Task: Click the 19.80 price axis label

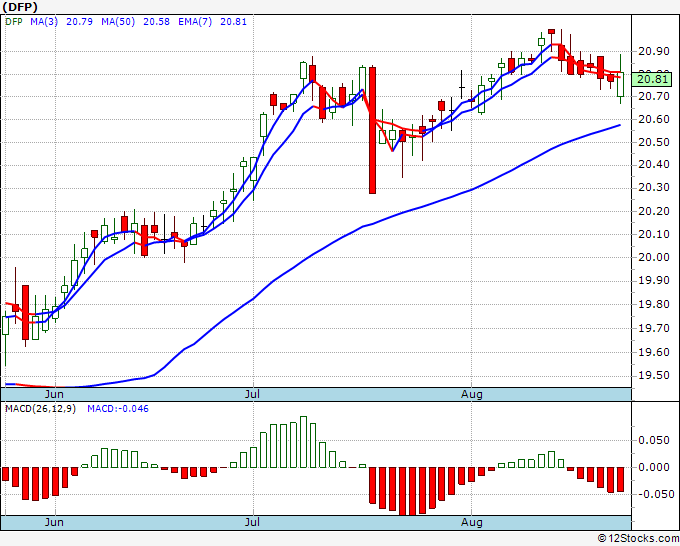Action: (654, 304)
